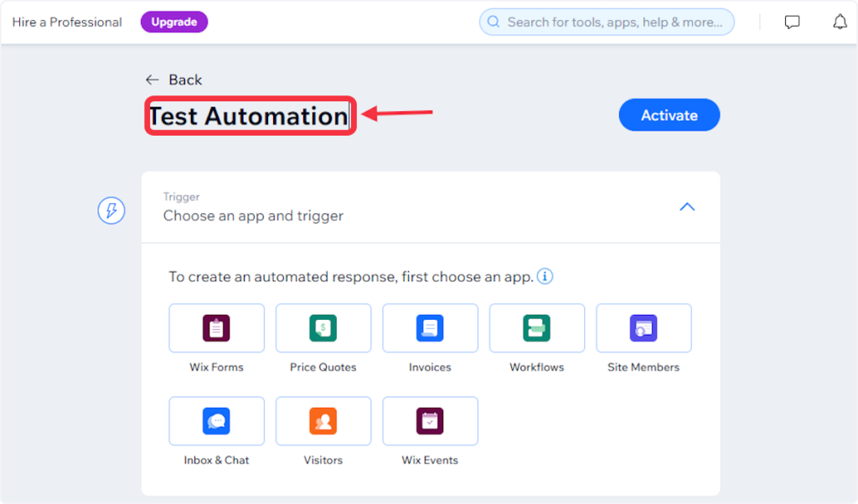Image resolution: width=858 pixels, height=504 pixels.
Task: Pick the Invoices app icon
Action: 430,328
